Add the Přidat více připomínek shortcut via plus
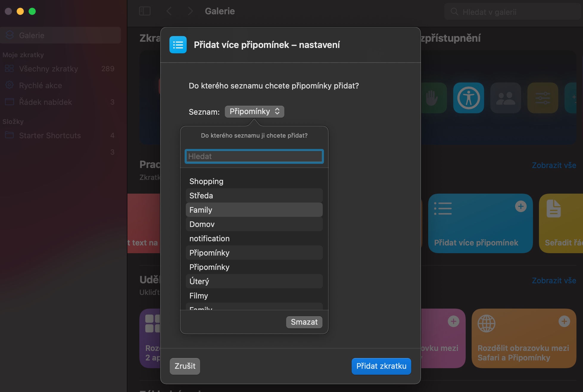Viewport: 583px width, 392px height. [x=520, y=206]
